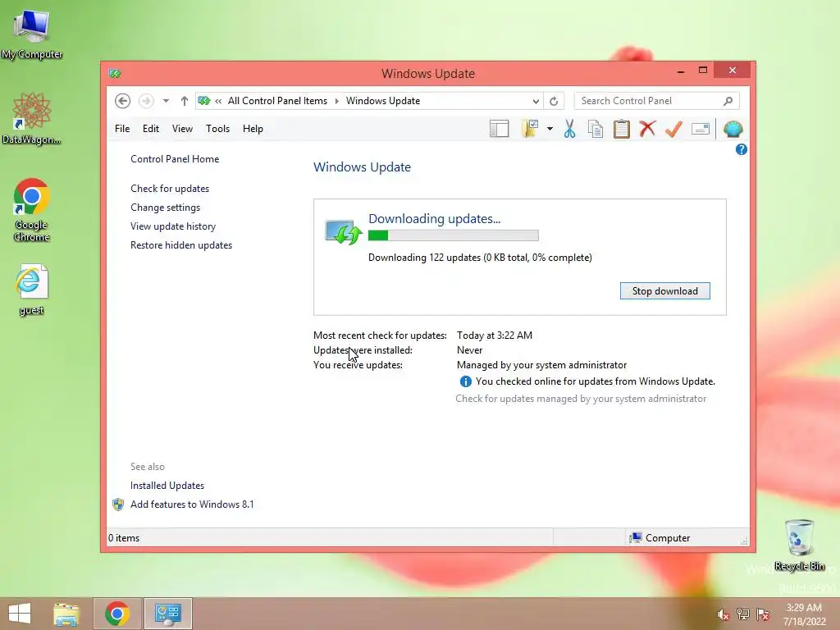Click the Control Panel taskbar button

[168, 614]
